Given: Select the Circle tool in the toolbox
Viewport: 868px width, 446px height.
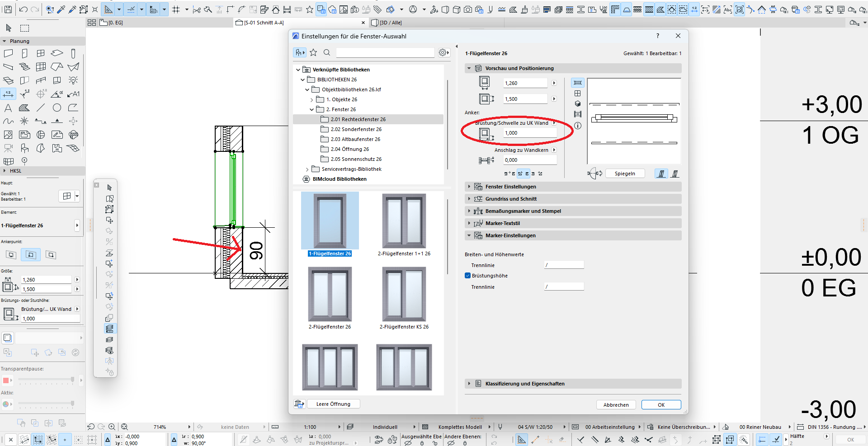Looking at the screenshot, I should [x=57, y=108].
